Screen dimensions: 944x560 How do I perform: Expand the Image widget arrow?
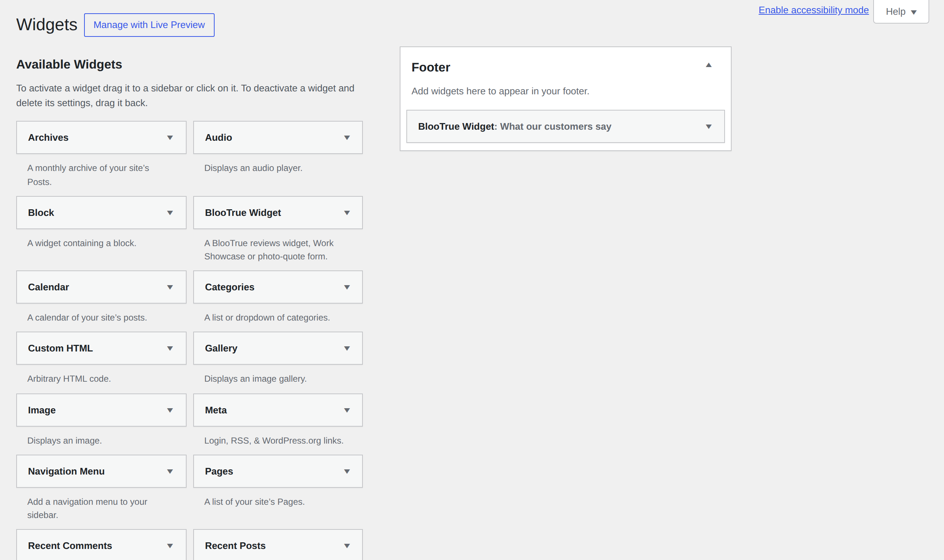[170, 410]
